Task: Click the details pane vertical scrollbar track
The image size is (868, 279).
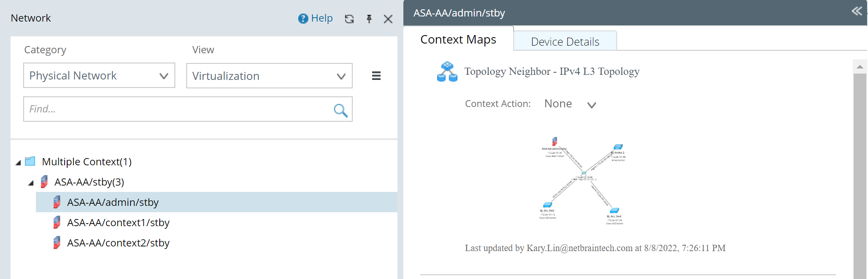Action: [860, 176]
